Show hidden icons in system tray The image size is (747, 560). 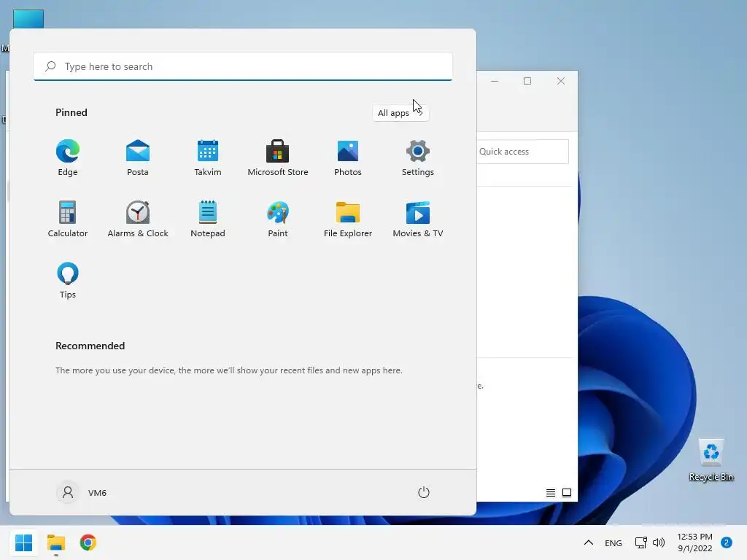pyautogui.click(x=589, y=542)
